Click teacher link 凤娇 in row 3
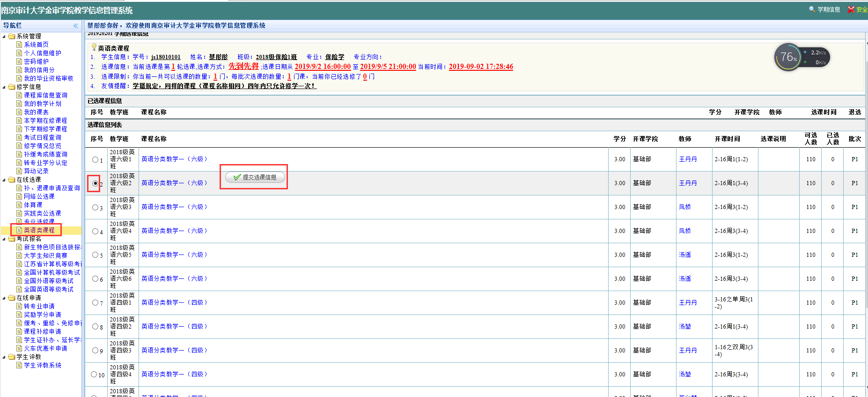 (684, 207)
